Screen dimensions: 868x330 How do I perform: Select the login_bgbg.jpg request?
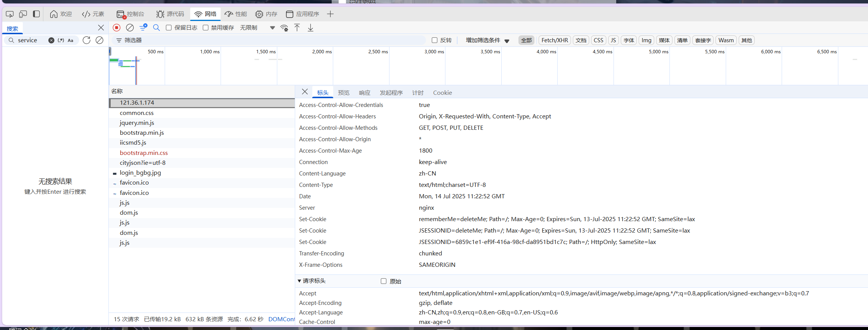pos(202,173)
